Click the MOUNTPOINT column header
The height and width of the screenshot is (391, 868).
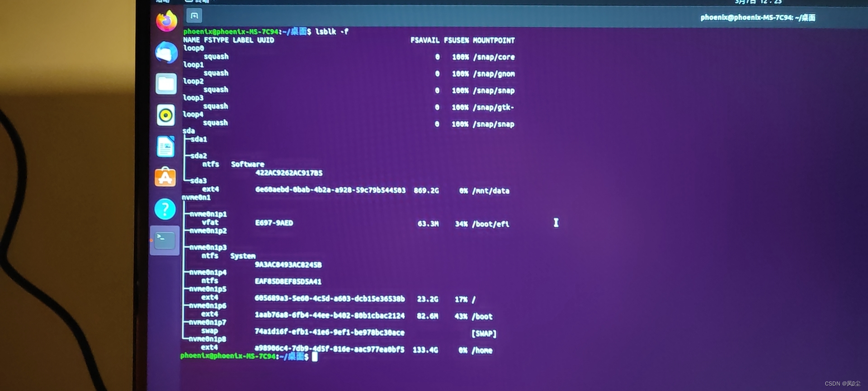coord(494,40)
